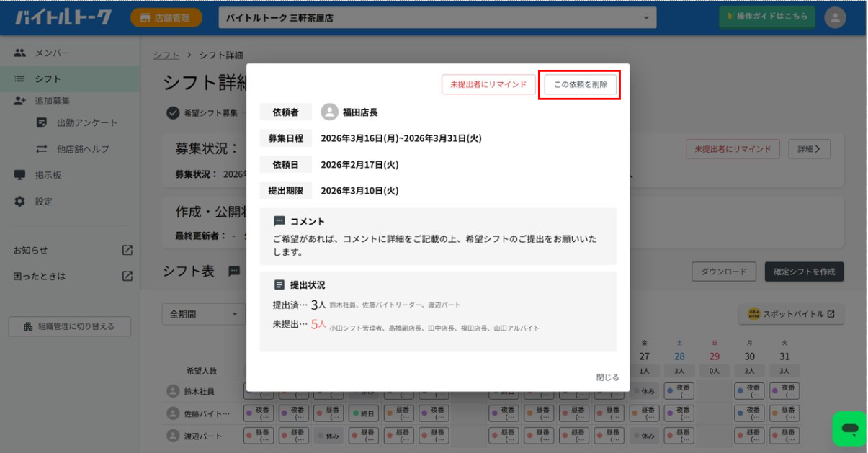Image resolution: width=868 pixels, height=453 pixels.
Task: Click the 他店舗ヘルプ swap arrows icon
Action: pos(42,149)
